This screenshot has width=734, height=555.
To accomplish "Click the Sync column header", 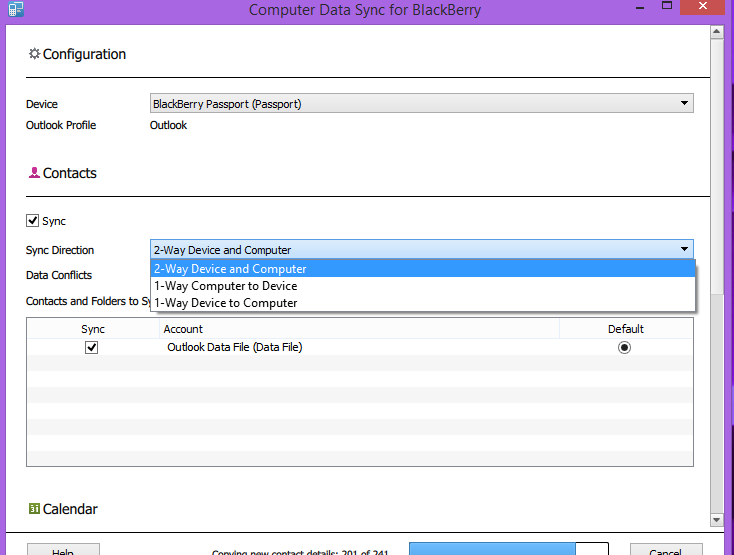I will click(x=93, y=329).
